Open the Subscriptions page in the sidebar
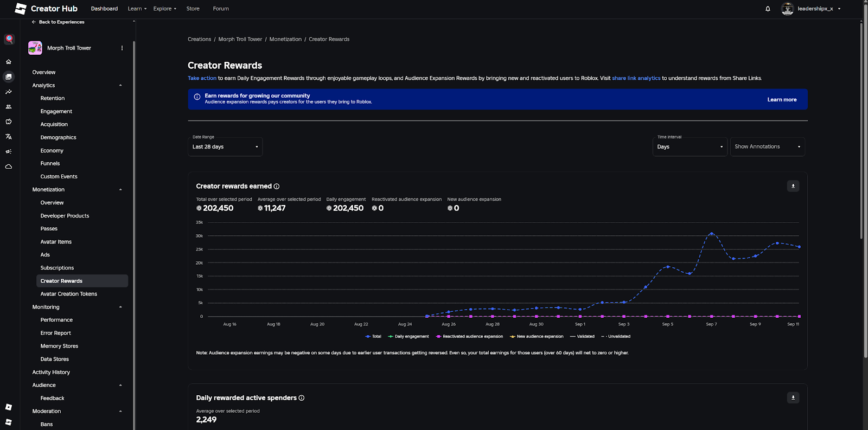This screenshot has width=868, height=430. tap(57, 268)
